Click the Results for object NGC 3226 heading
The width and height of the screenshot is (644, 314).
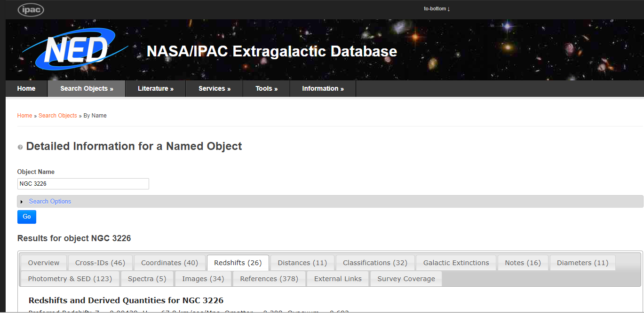point(74,238)
